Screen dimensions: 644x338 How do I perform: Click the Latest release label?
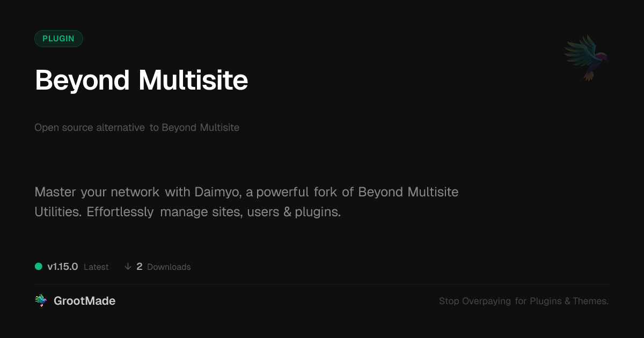click(x=96, y=267)
